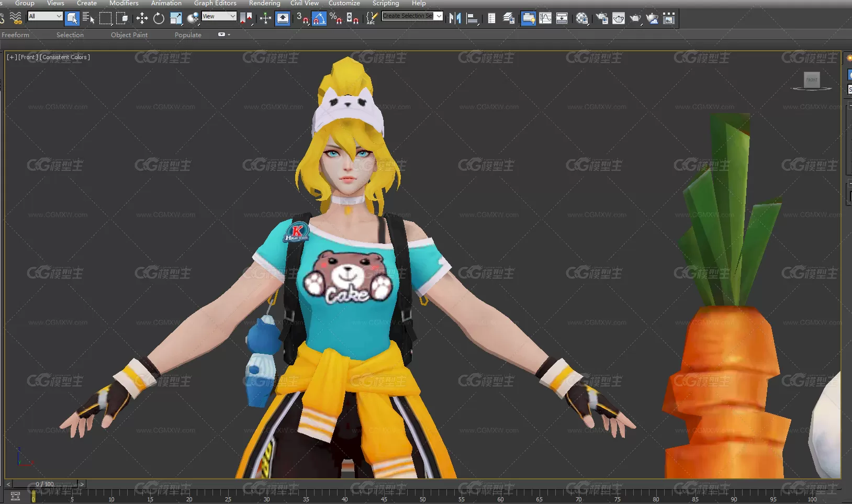The image size is (852, 504).
Task: Open the View reference coordinate dropdown
Action: point(219,16)
